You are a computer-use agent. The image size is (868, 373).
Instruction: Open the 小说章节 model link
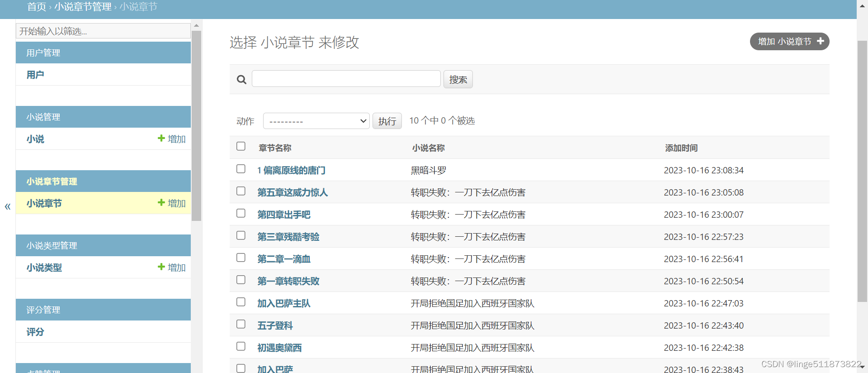(x=44, y=203)
